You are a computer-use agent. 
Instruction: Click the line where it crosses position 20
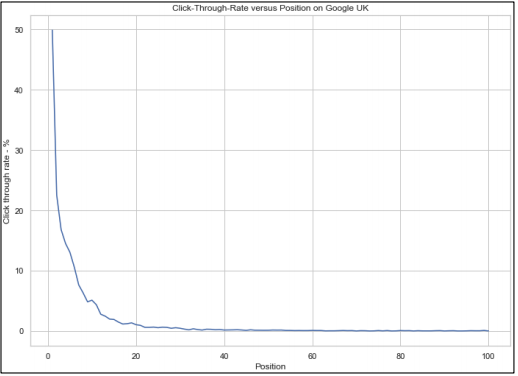[x=136, y=324]
